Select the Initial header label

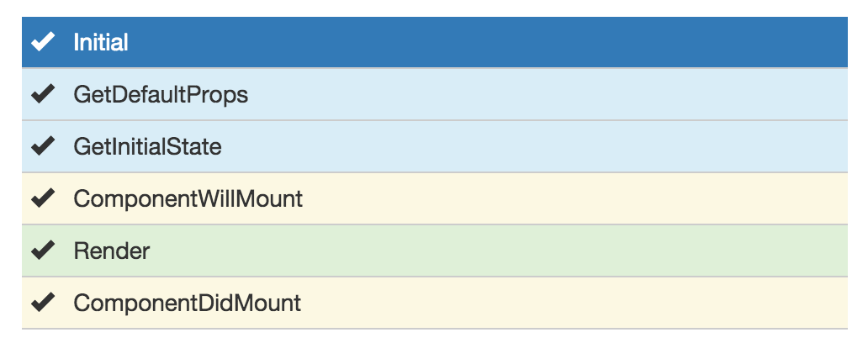click(x=101, y=42)
